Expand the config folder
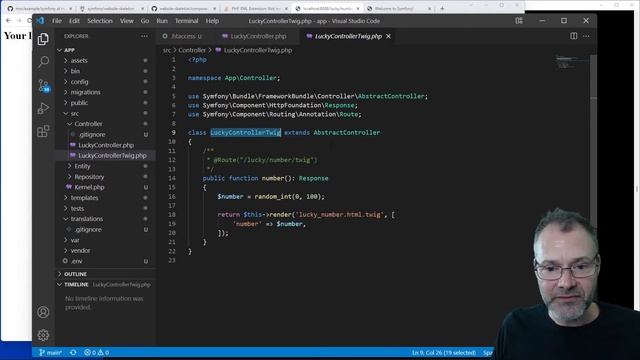 pyautogui.click(x=105, y=82)
